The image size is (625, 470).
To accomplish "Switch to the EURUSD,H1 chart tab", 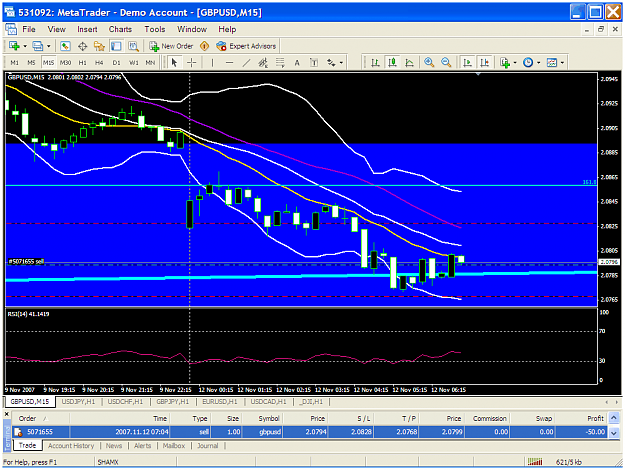I will click(220, 402).
